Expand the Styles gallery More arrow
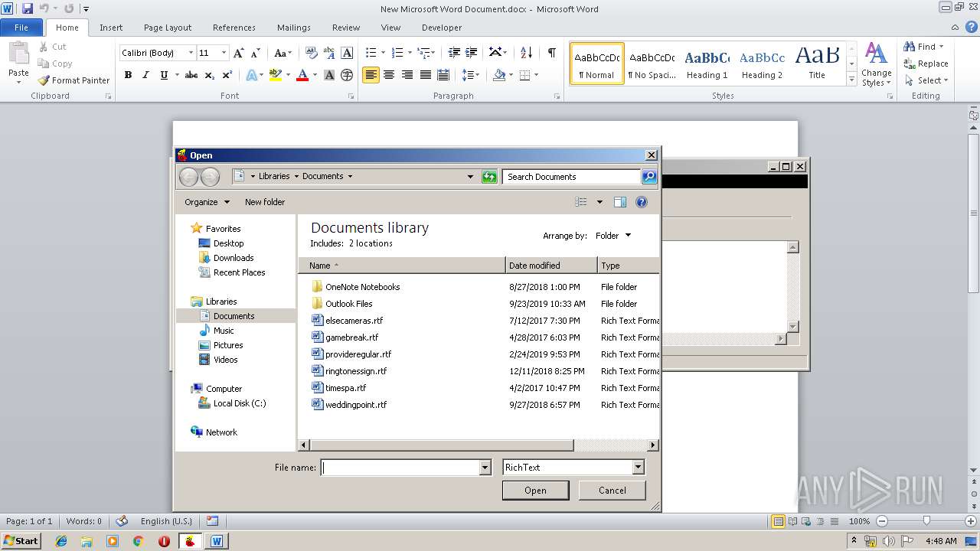This screenshot has width=980, height=551. point(851,79)
